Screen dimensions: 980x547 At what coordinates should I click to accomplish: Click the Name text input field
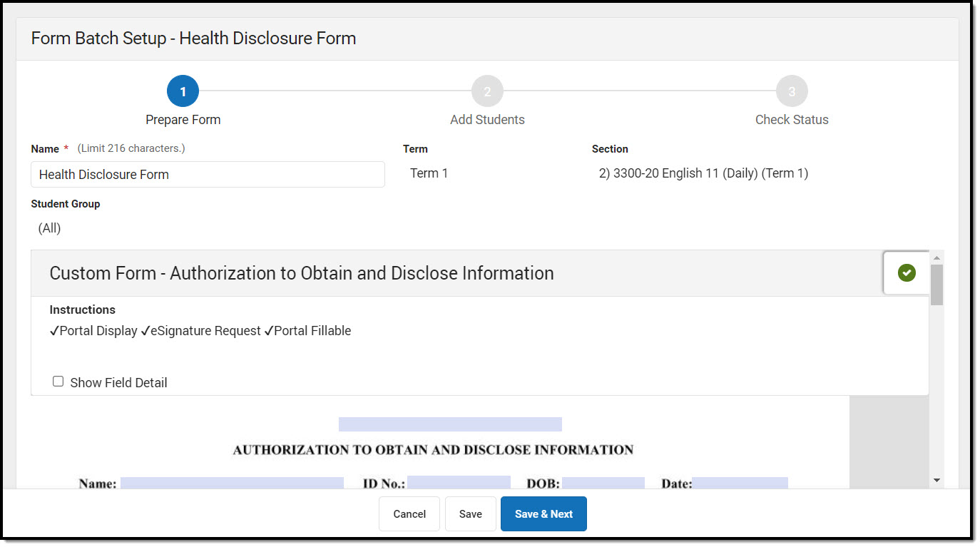point(208,175)
